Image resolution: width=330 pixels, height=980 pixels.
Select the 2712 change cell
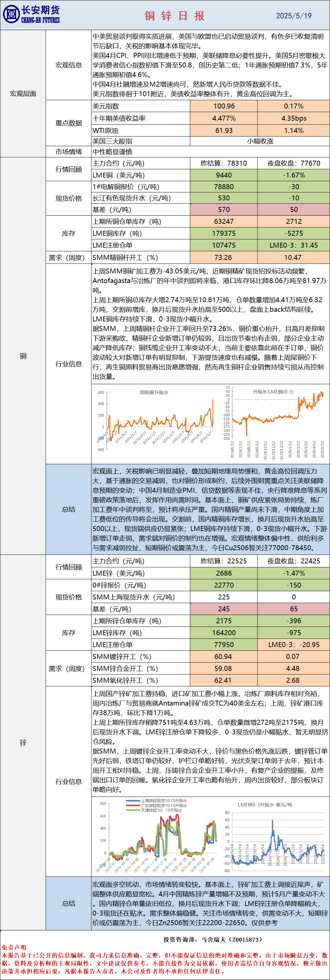point(294,222)
